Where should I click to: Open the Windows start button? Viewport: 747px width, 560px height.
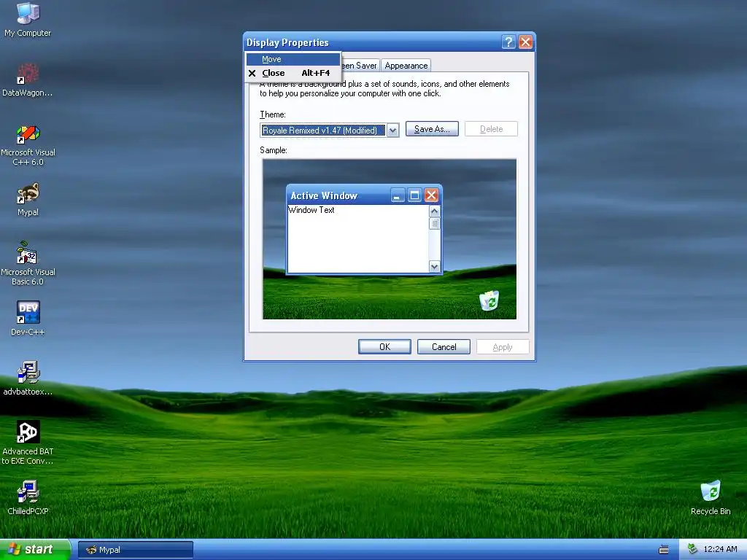[35, 549]
